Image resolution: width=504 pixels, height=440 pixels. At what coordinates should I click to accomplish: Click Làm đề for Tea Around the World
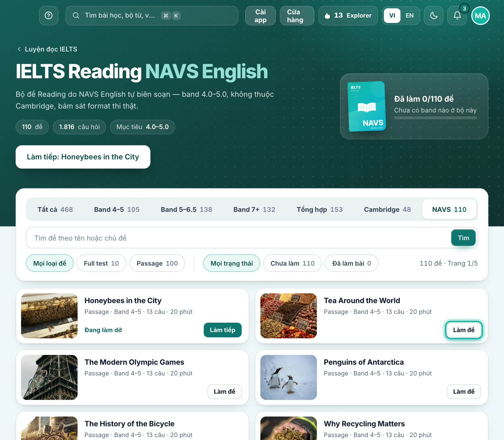click(464, 330)
